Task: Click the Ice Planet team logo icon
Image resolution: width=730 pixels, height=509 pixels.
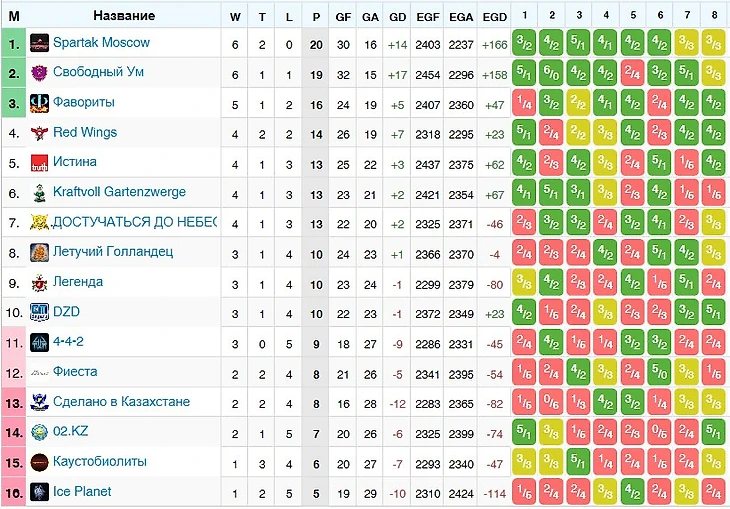Action: point(39,492)
